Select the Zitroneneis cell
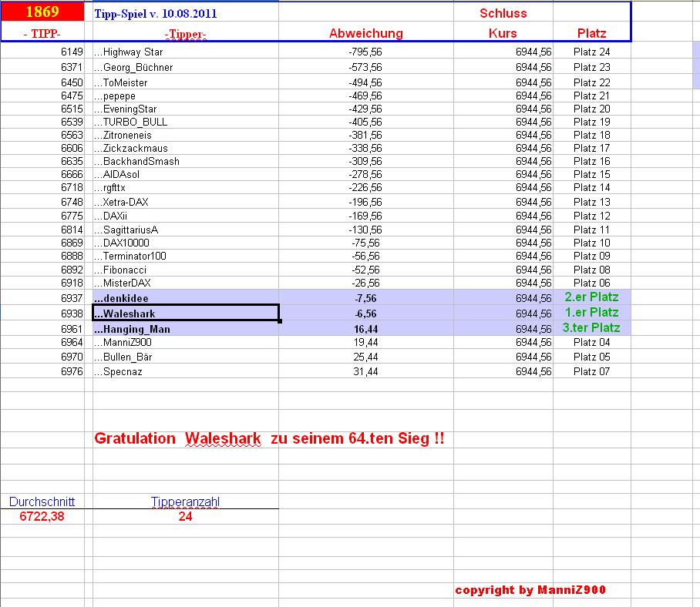Image resolution: width=700 pixels, height=607 pixels. click(x=185, y=135)
